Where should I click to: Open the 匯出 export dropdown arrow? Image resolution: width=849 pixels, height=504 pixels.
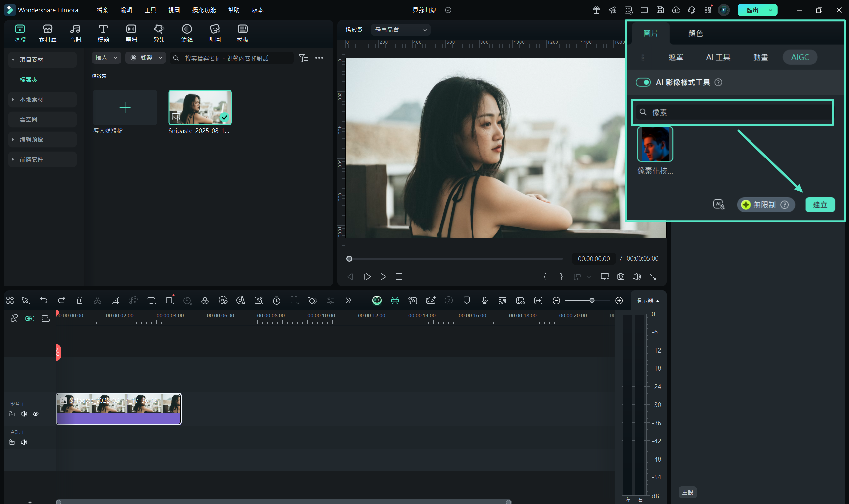coord(770,10)
